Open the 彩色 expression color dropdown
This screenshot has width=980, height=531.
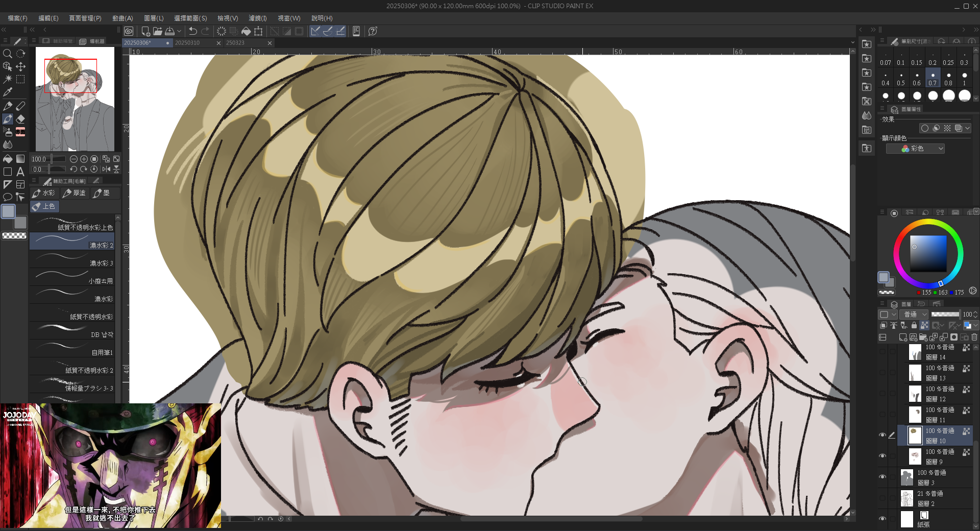click(x=915, y=149)
